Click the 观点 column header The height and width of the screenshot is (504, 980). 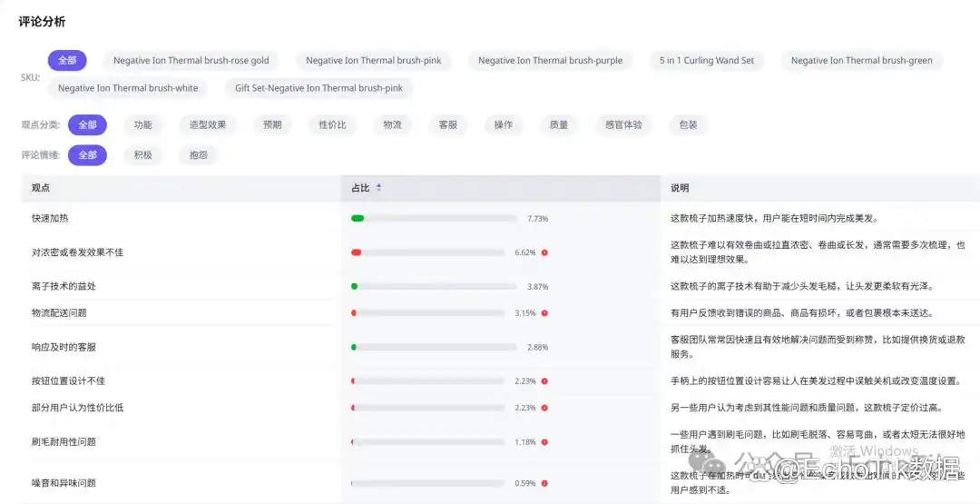click(x=41, y=188)
